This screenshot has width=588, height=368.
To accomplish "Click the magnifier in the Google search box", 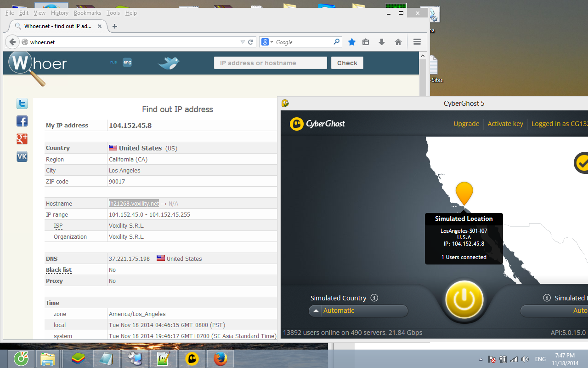I will click(x=337, y=42).
